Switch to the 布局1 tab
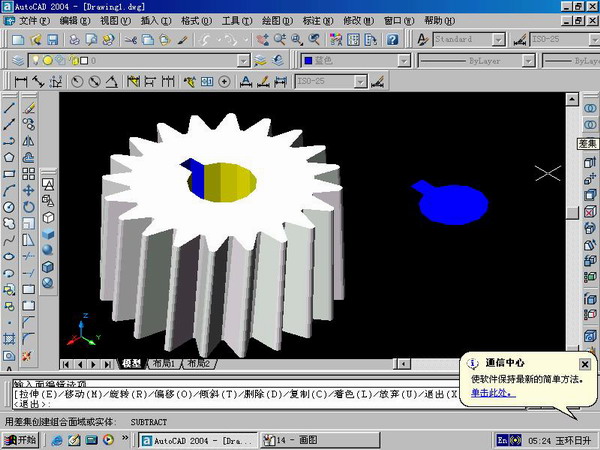 pyautogui.click(x=163, y=363)
